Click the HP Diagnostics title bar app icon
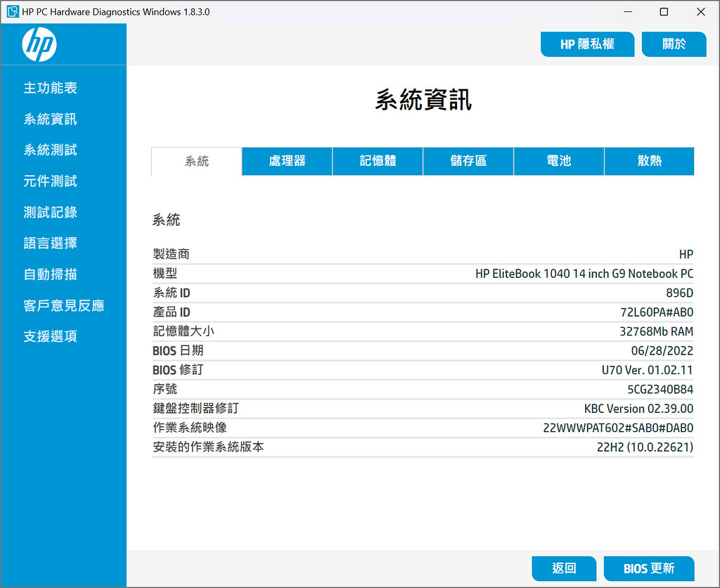 13,11
